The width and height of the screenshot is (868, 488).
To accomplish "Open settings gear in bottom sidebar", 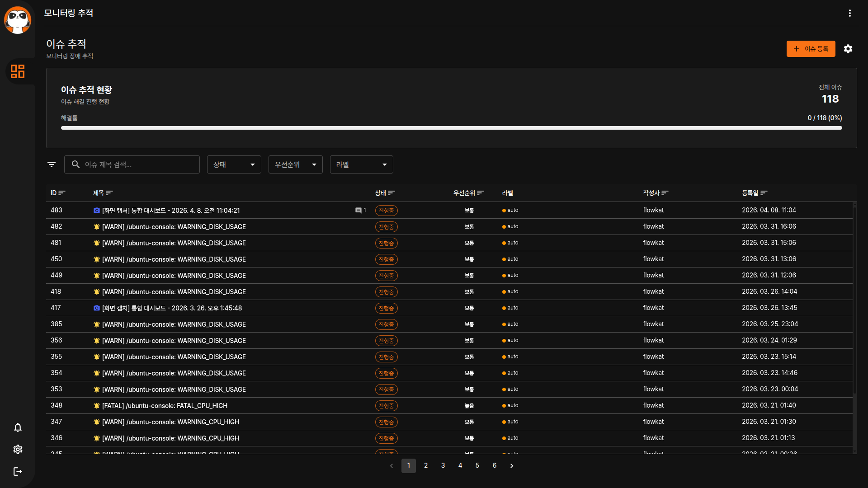I will click(x=18, y=449).
